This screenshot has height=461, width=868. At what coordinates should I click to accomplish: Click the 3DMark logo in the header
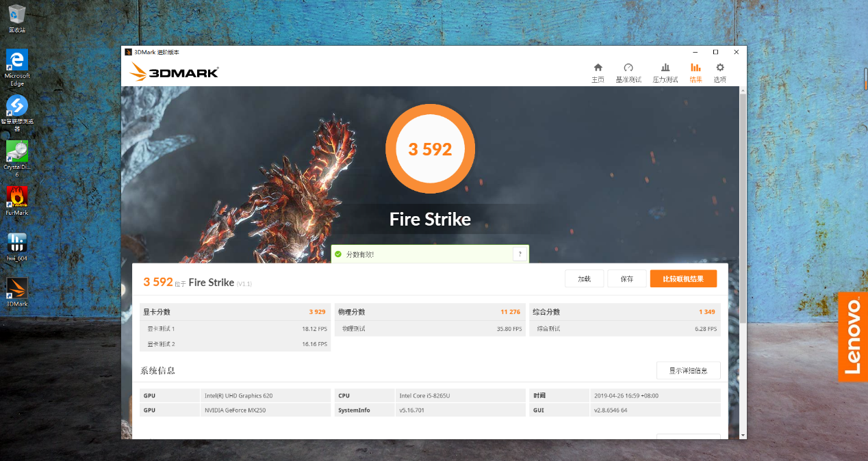click(175, 72)
